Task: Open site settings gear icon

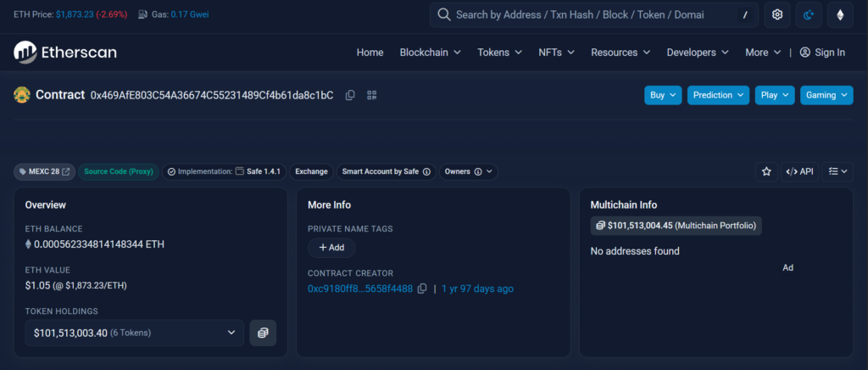Action: tap(777, 15)
